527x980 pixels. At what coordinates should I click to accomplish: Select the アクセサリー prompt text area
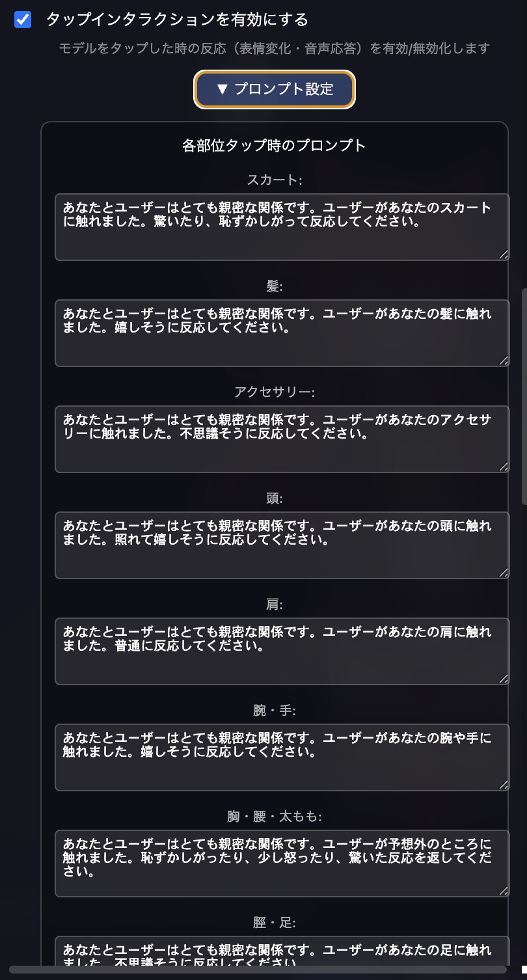(282, 439)
